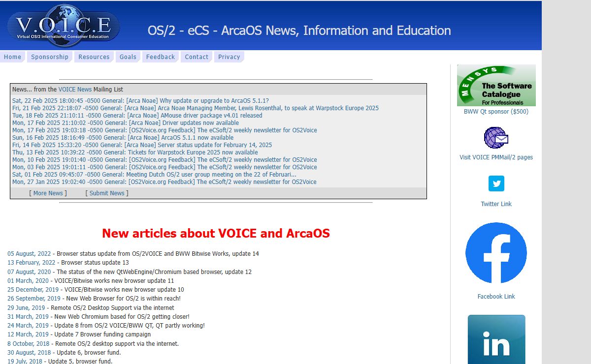Click the Twitter Link text
Screen dimensions: 591x364
click(x=496, y=204)
